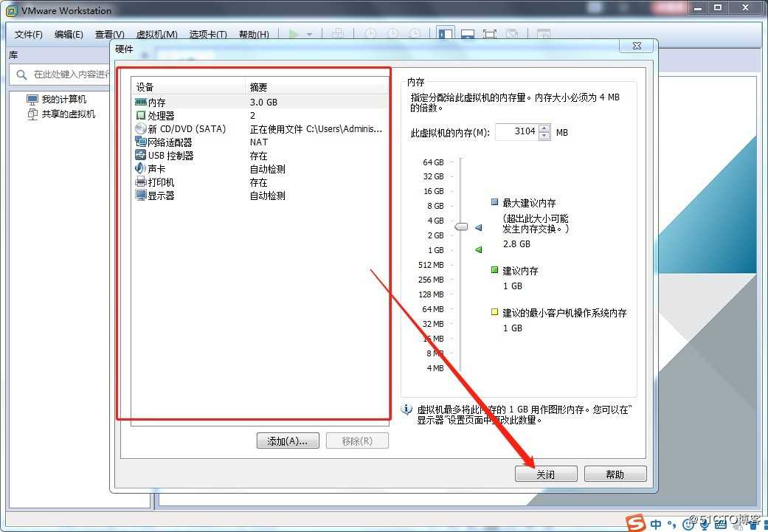768x532 pixels.
Task: Select the 处理器 processor device icon
Action: click(x=141, y=115)
